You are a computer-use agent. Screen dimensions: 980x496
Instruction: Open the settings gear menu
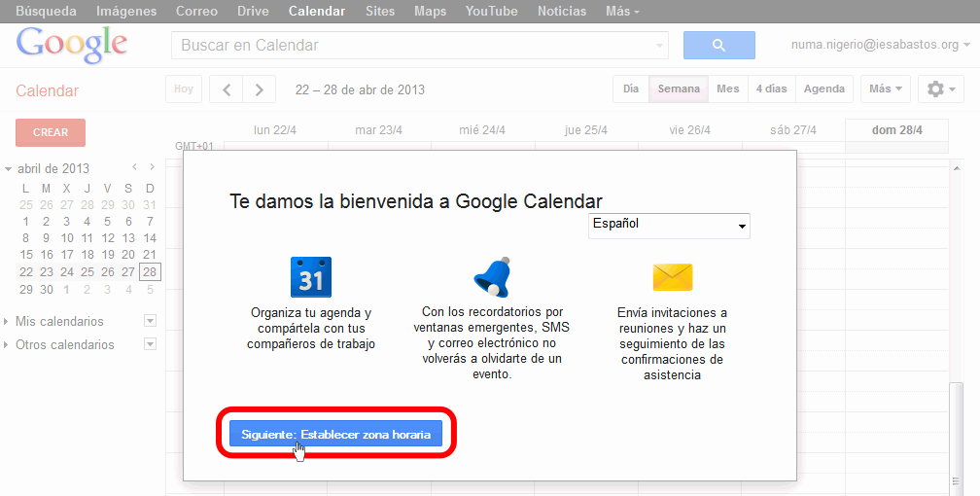(941, 89)
